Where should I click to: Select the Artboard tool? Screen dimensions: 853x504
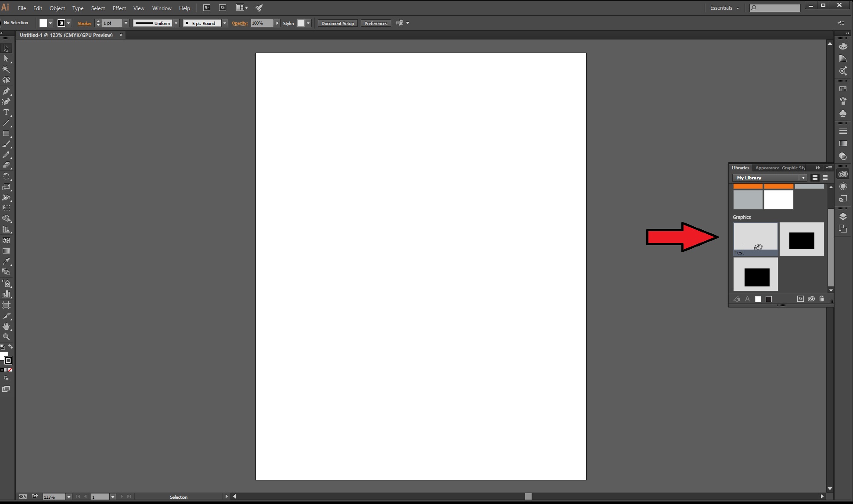6,305
